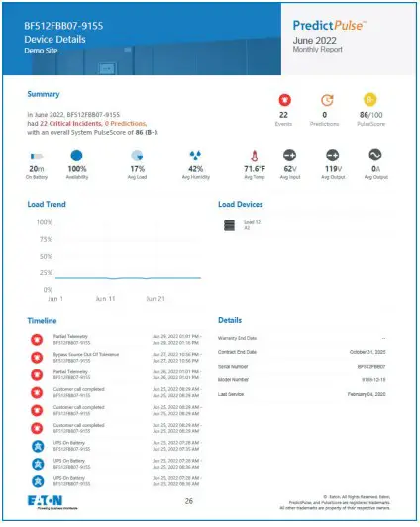Click the Avg Temp thermometer icon
The height and width of the screenshot is (527, 420).
pos(255,156)
